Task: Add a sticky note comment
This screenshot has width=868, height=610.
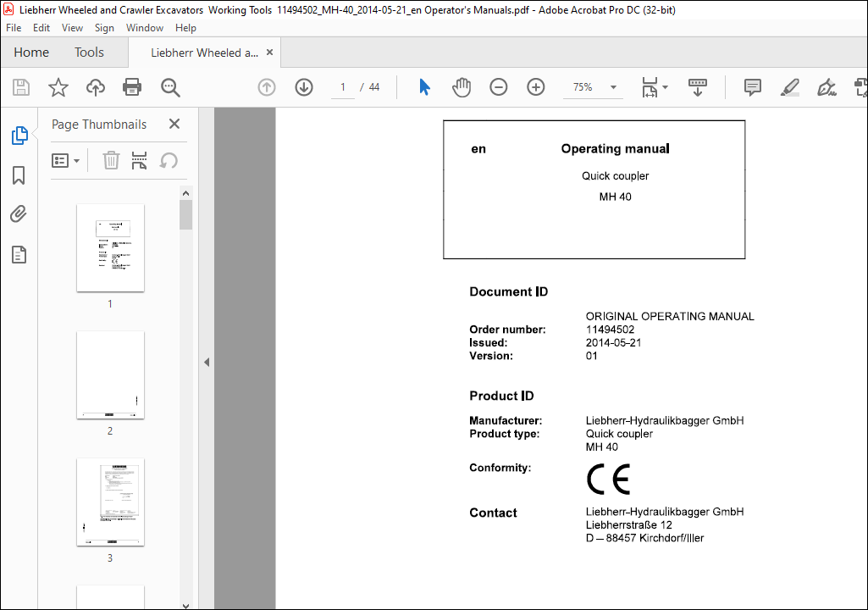Action: 753,87
